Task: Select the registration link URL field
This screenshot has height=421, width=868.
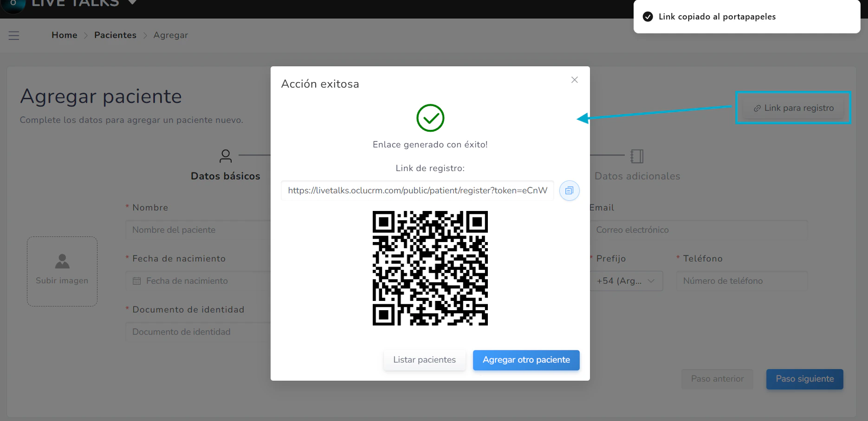Action: coord(417,191)
